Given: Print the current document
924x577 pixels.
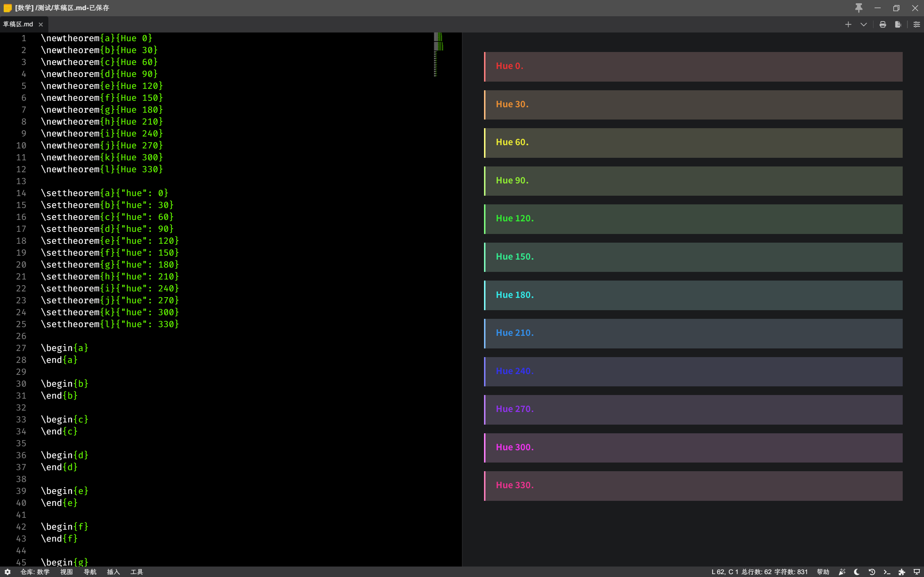Looking at the screenshot, I should coord(883,25).
